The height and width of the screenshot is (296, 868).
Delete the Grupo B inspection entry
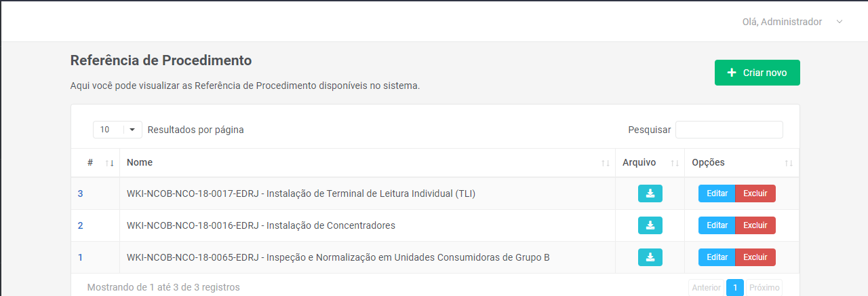click(755, 257)
